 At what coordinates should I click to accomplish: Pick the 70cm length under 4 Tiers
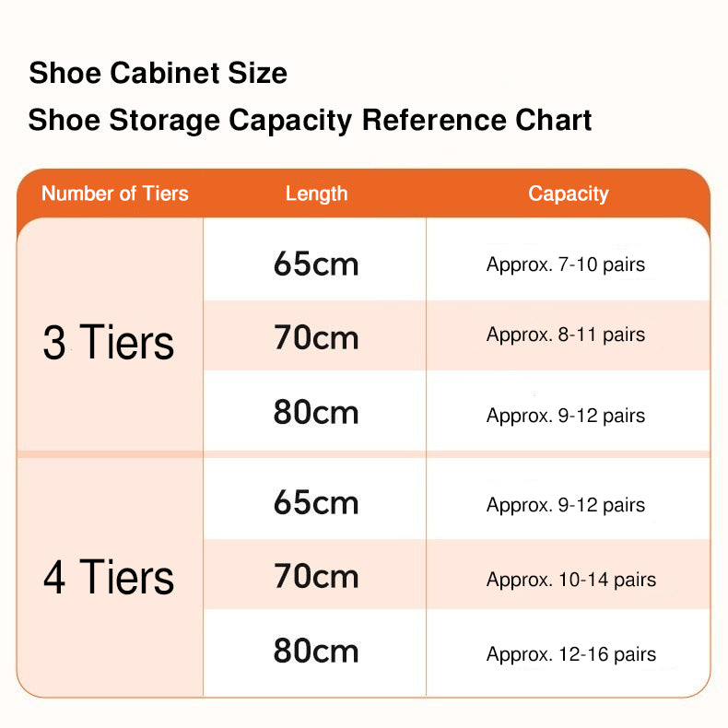coord(316,576)
